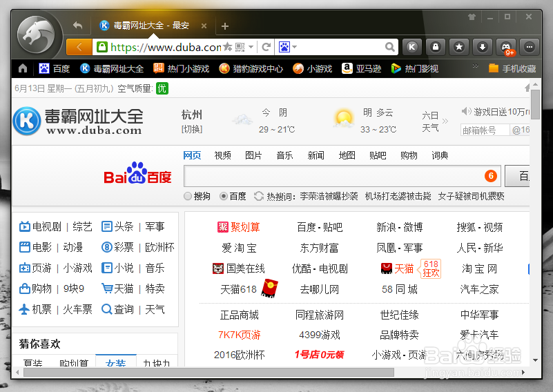Click the home icon in bookmarks bar

(x=23, y=68)
